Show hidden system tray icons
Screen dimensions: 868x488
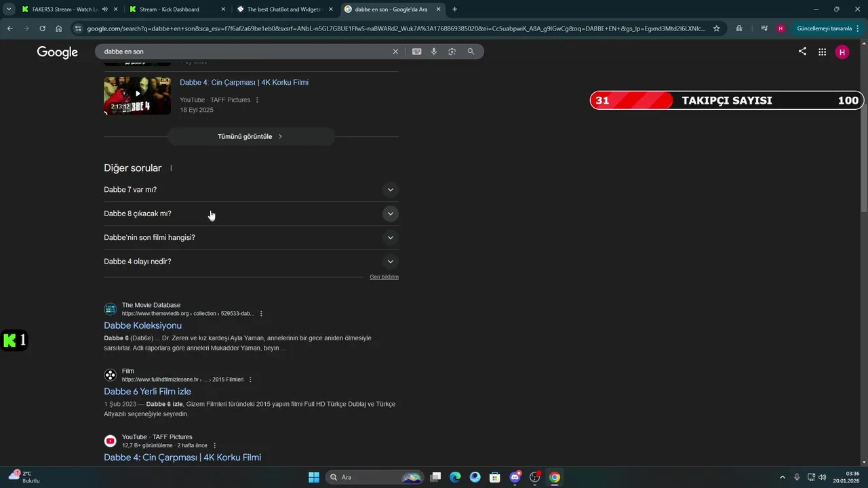coord(782,477)
